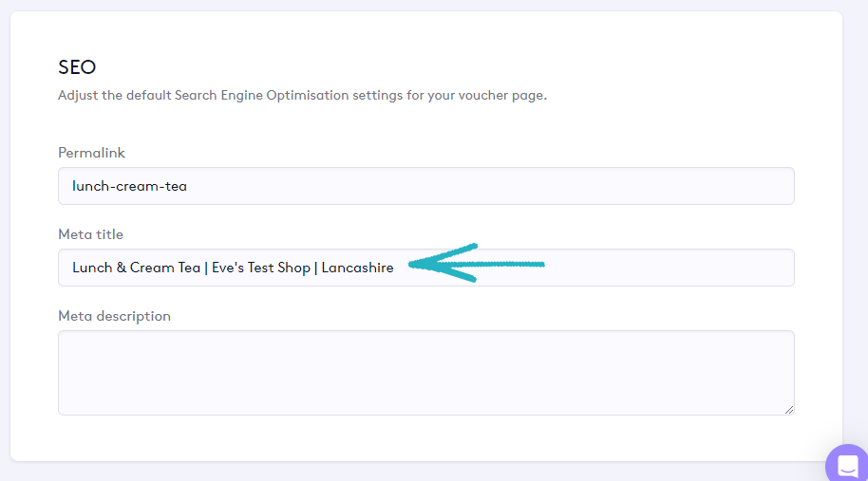Image resolution: width=868 pixels, height=481 pixels.
Task: Click the Permalink field label
Action: tap(91, 153)
